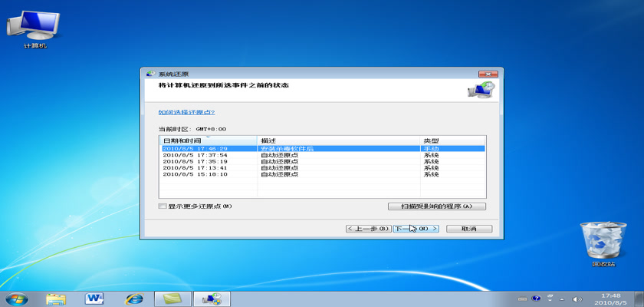Go back with the 上一步 button
Screen dimensions: 644x307
[368, 229]
